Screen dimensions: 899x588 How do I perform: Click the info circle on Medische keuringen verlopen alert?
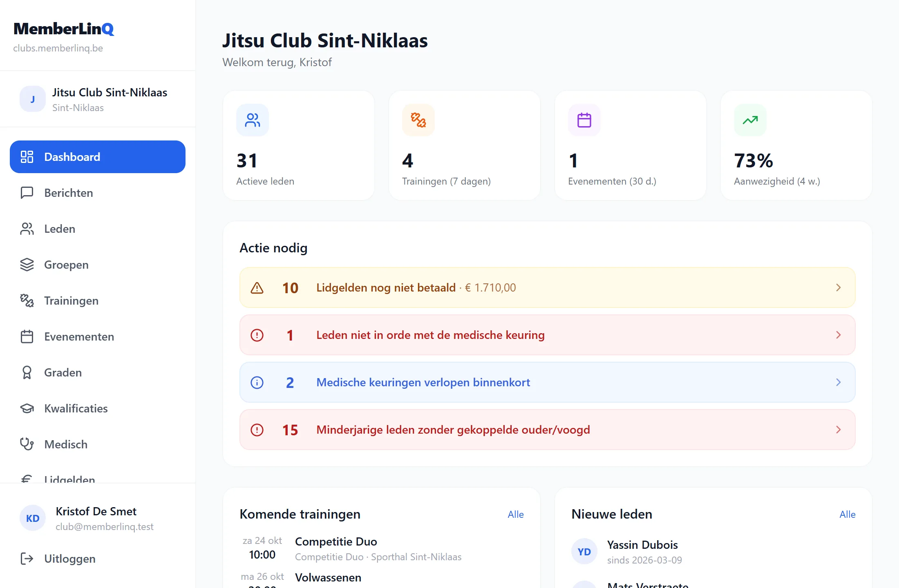(257, 383)
